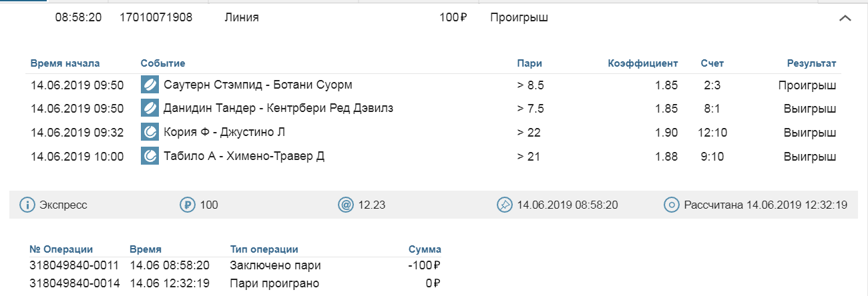Screen dimensions: 868x296
Task: Click bet number 17010071908 in header row
Action: tap(156, 18)
